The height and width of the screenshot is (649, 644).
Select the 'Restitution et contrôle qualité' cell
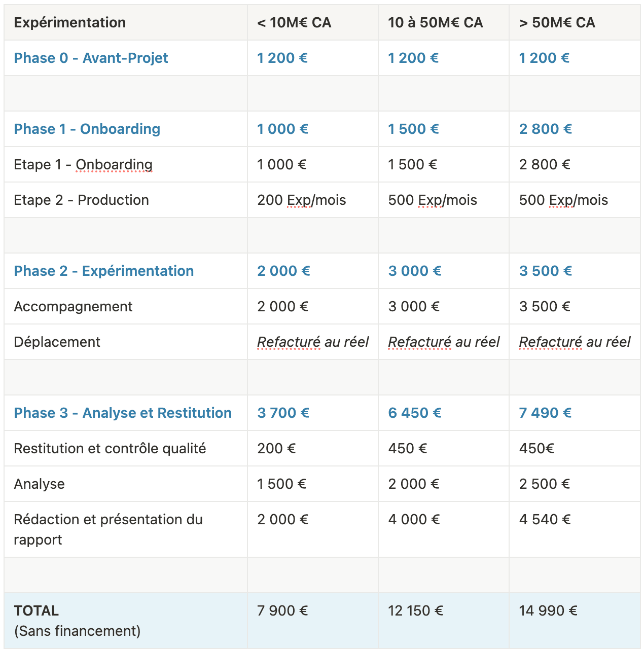[110, 449]
